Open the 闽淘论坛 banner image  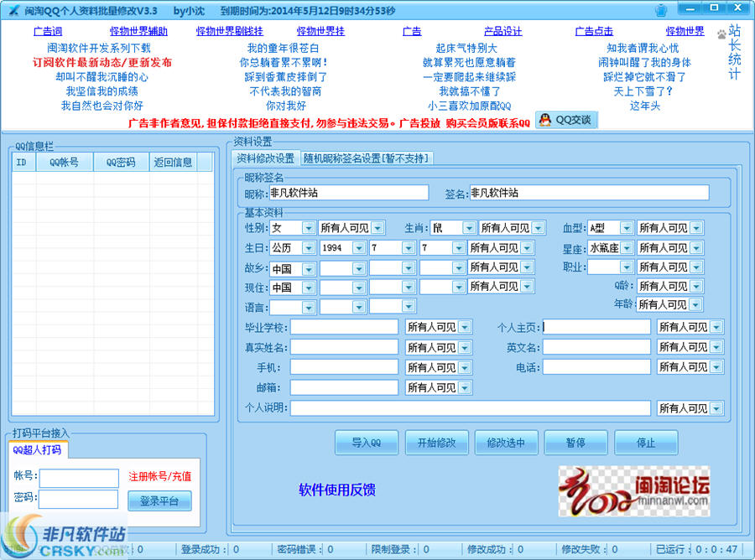click(x=634, y=491)
